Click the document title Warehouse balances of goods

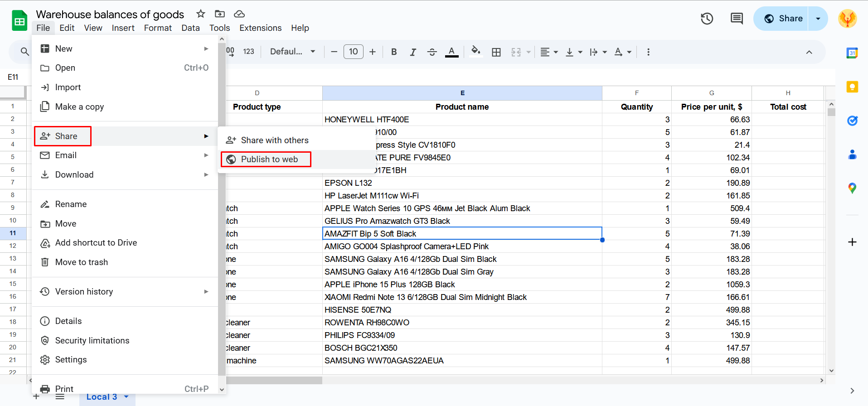point(110,14)
